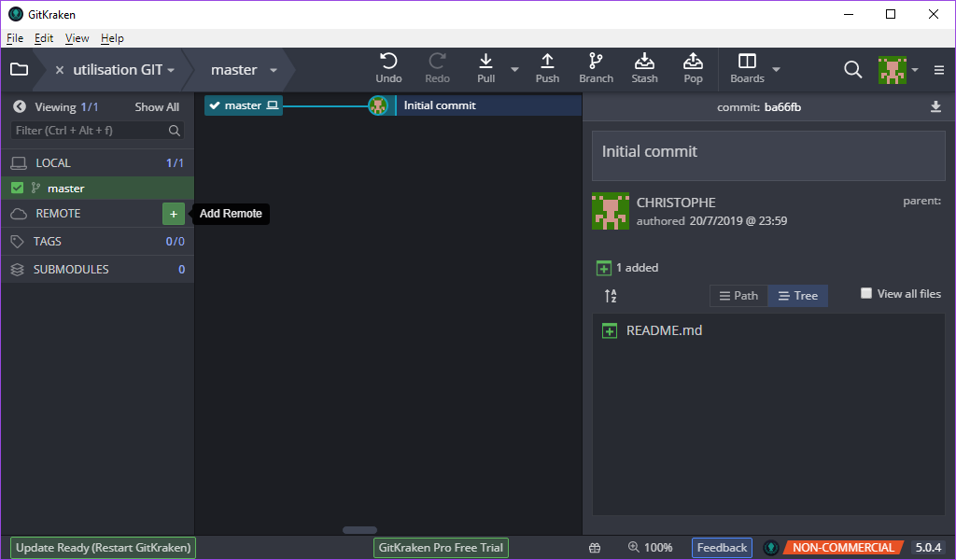This screenshot has height=560, width=956.
Task: Click the commit avatar node in graph
Action: coord(378,105)
